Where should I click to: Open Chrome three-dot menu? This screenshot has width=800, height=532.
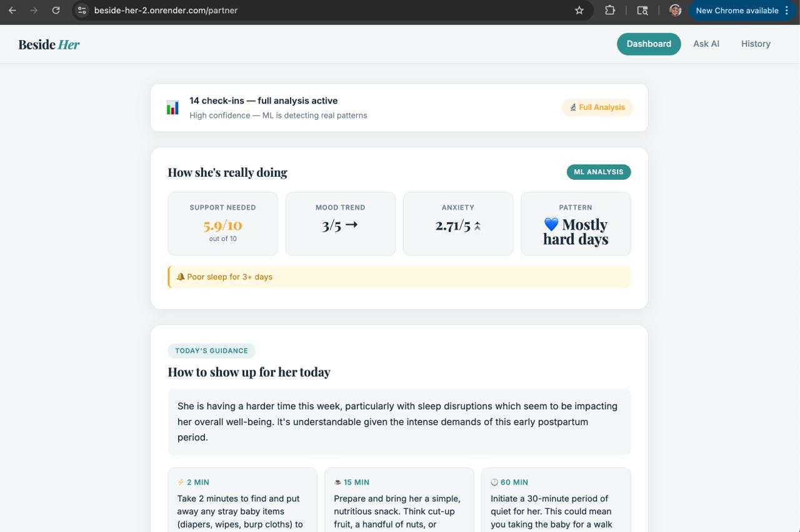[787, 10]
